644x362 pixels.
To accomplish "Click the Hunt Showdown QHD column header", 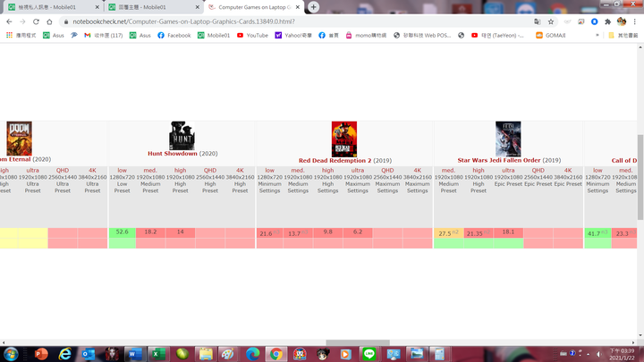I will (x=210, y=171).
